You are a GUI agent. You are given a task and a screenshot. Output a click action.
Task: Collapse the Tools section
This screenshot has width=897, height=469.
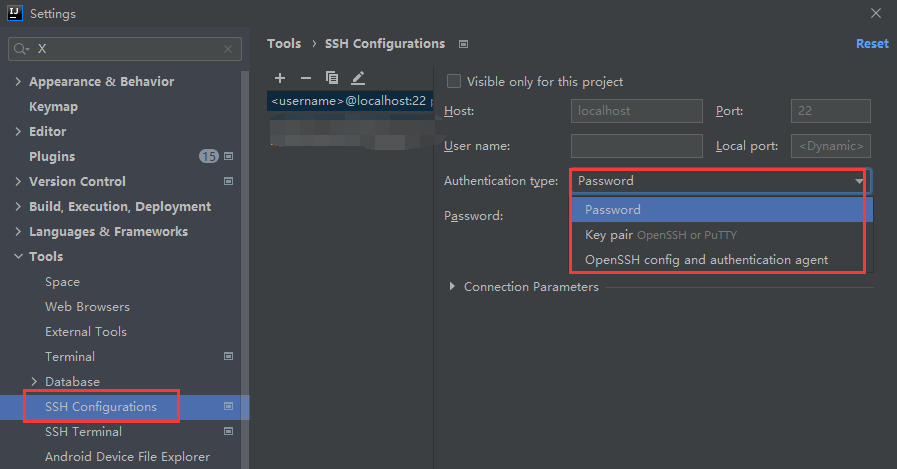coord(18,256)
